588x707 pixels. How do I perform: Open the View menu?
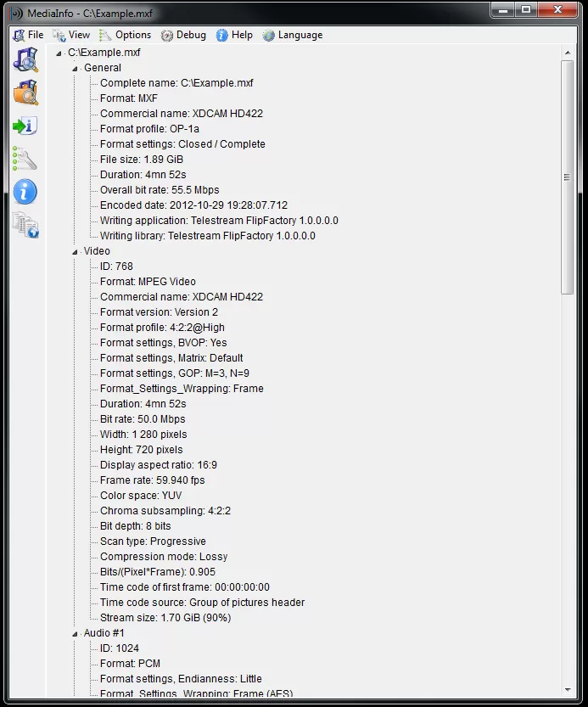[71, 35]
